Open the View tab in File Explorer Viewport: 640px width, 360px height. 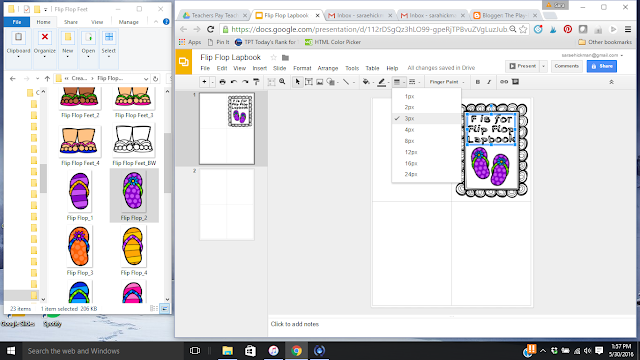[97, 22]
